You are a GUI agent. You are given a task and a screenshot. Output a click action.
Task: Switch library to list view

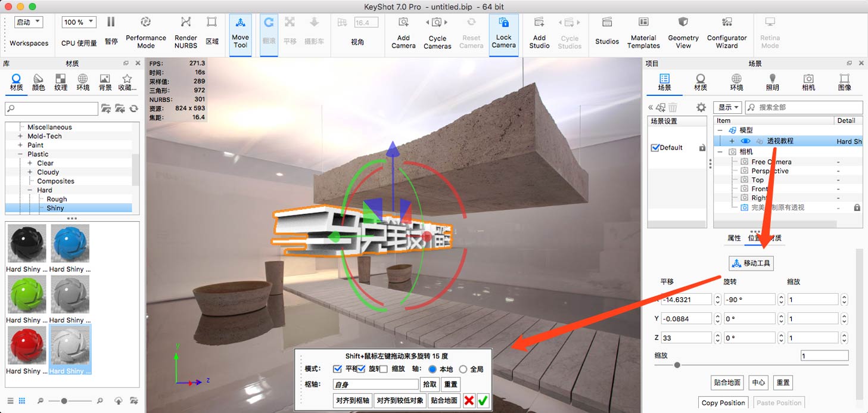[10, 401]
